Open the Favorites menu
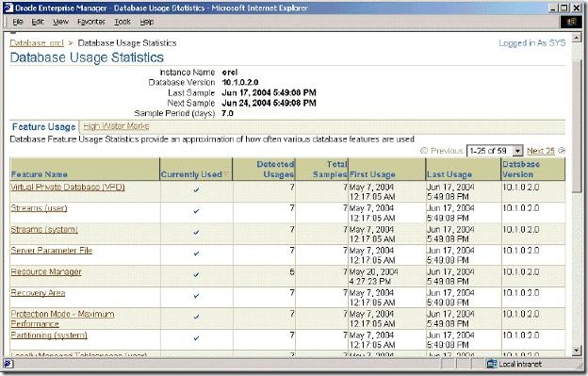Screen dimensions: 588x376 [91, 22]
